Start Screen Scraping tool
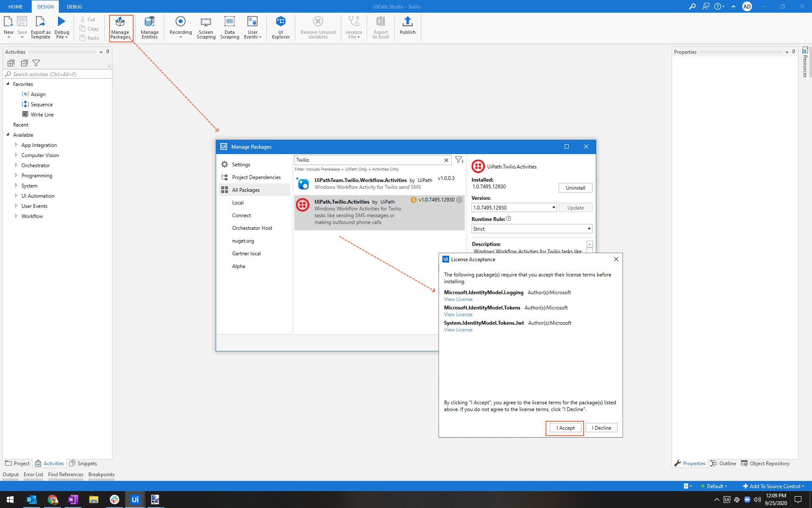 [x=206, y=28]
